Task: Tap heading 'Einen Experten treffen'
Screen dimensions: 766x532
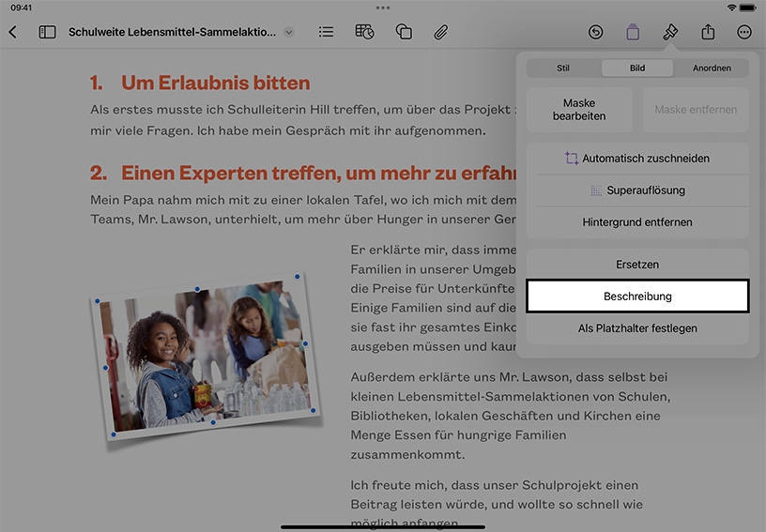Action: pyautogui.click(x=231, y=173)
